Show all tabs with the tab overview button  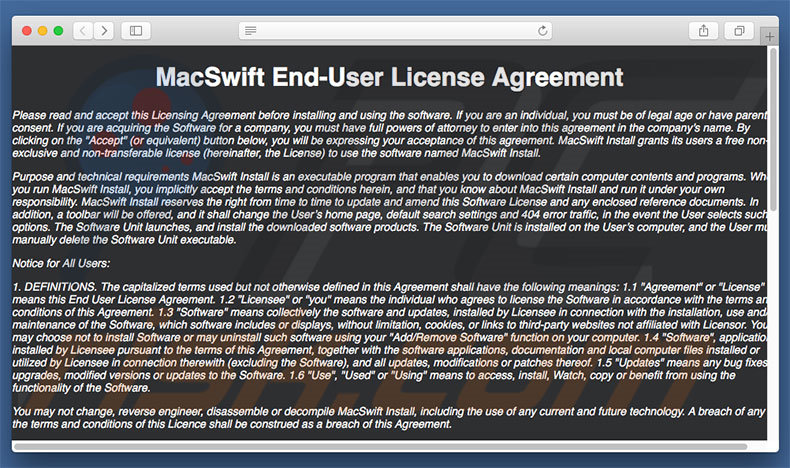point(739,31)
